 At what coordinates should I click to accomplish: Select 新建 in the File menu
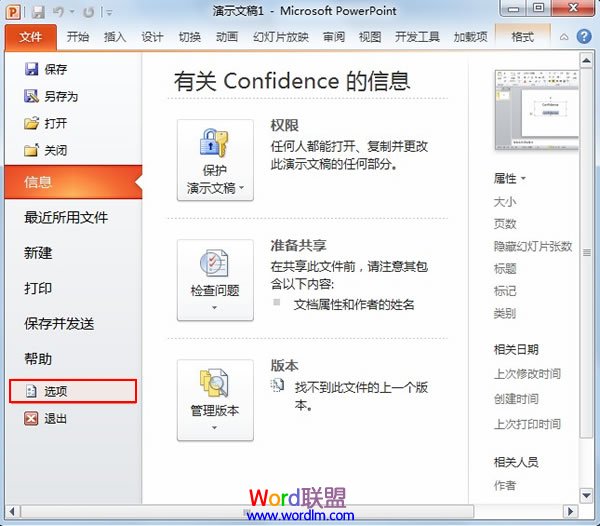tap(38, 253)
